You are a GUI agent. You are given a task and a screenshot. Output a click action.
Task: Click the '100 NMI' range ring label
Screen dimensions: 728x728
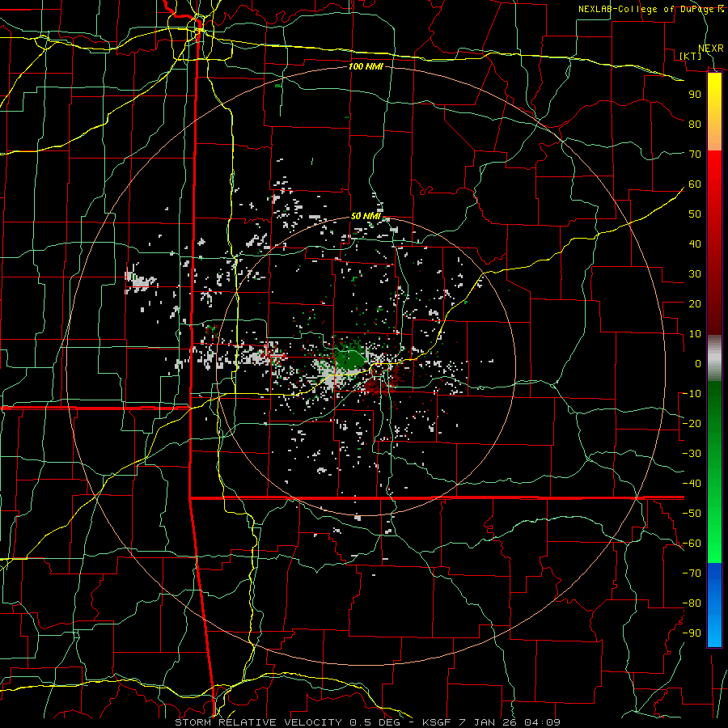coord(366,67)
